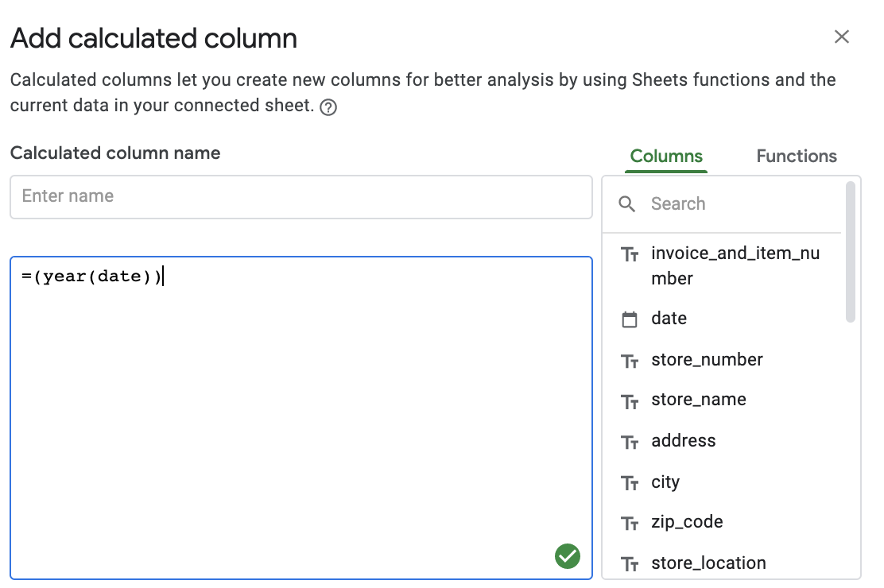Insert the invoice_and_item_number column
Image resolution: width=884 pixels, height=588 pixels.
click(x=735, y=265)
